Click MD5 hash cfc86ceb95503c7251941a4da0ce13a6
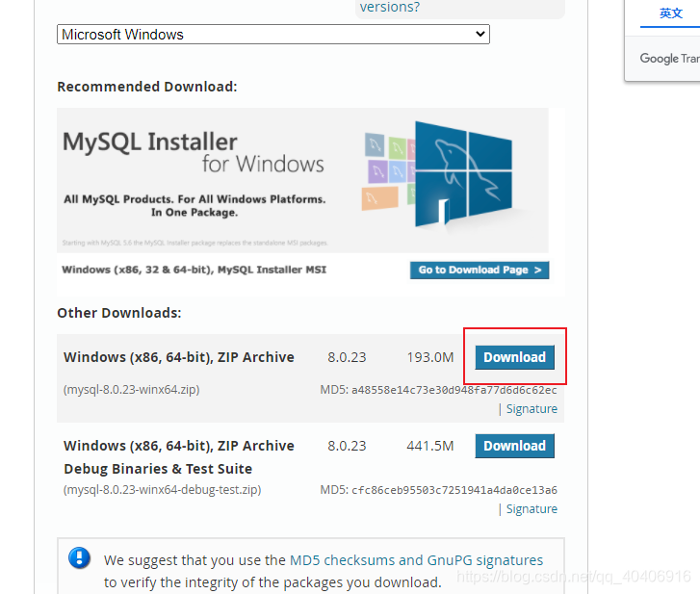Image resolution: width=700 pixels, height=594 pixels. [454, 490]
